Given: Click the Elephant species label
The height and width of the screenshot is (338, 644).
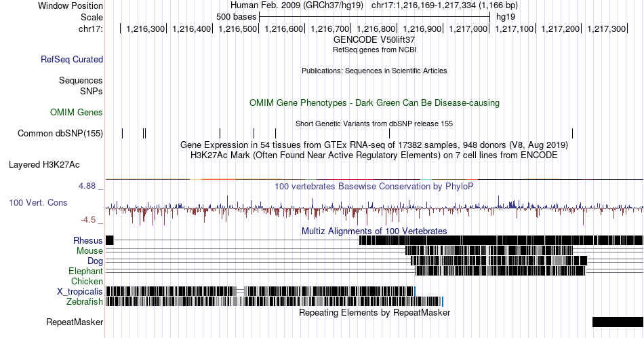Looking at the screenshot, I should click(86, 271).
